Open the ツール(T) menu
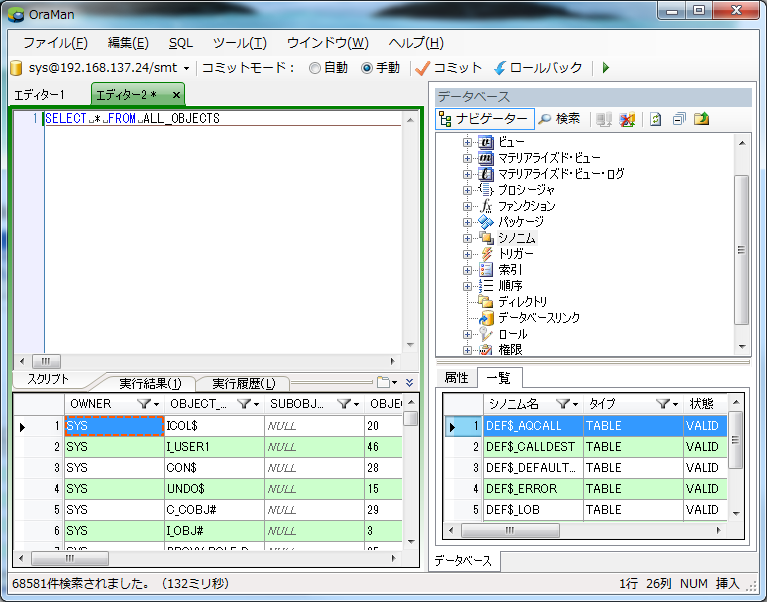The height and width of the screenshot is (602, 767). pyautogui.click(x=239, y=43)
